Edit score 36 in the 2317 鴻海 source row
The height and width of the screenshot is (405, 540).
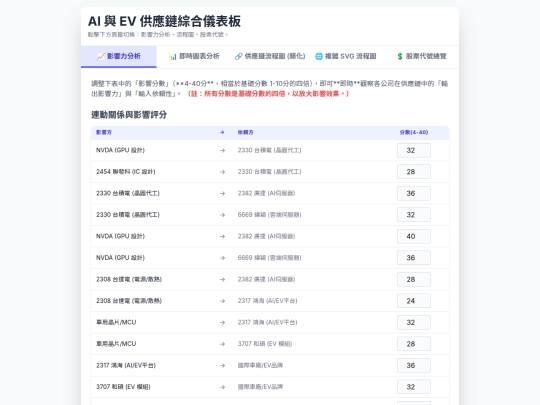[x=414, y=366]
